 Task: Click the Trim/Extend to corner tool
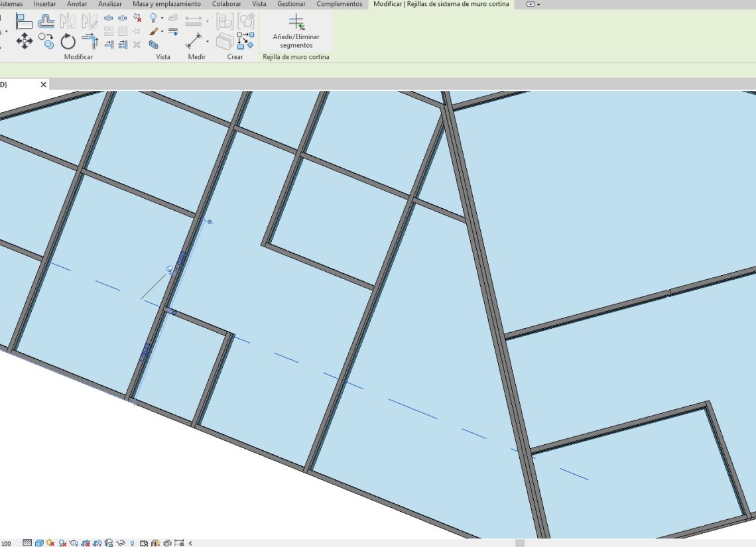(90, 42)
